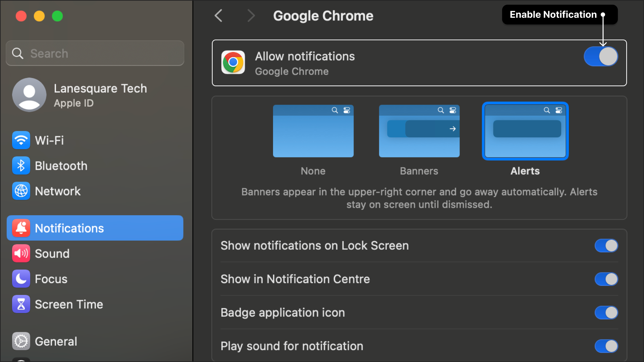Click the Sound speaker icon
The height and width of the screenshot is (362, 644).
pyautogui.click(x=21, y=253)
